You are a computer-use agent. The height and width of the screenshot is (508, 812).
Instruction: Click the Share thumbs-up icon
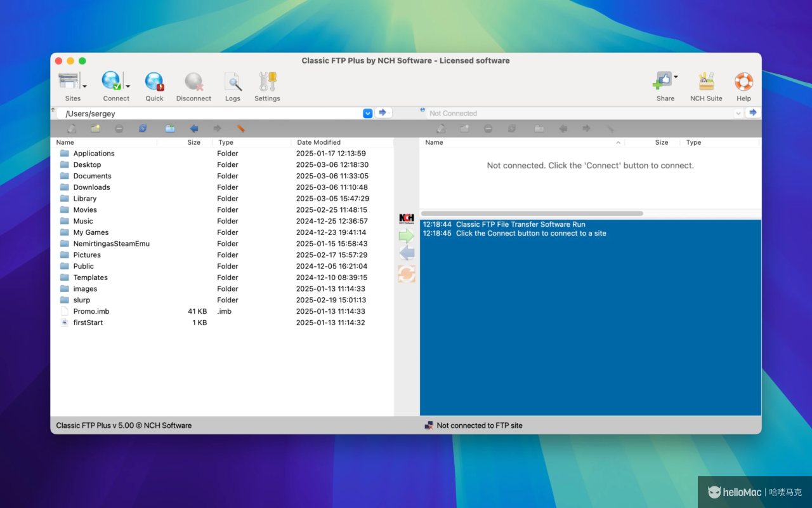[662, 81]
